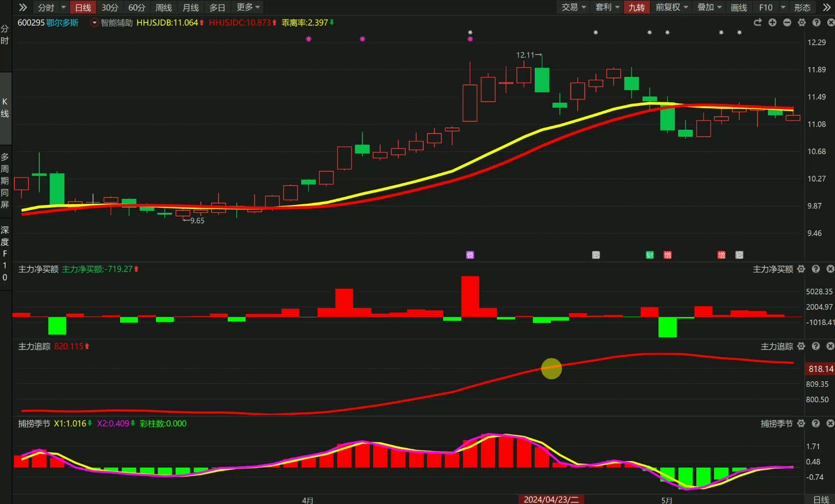The width and height of the screenshot is (835, 504).
Task: Close the 主力追踪 indicator panel
Action: [830, 346]
